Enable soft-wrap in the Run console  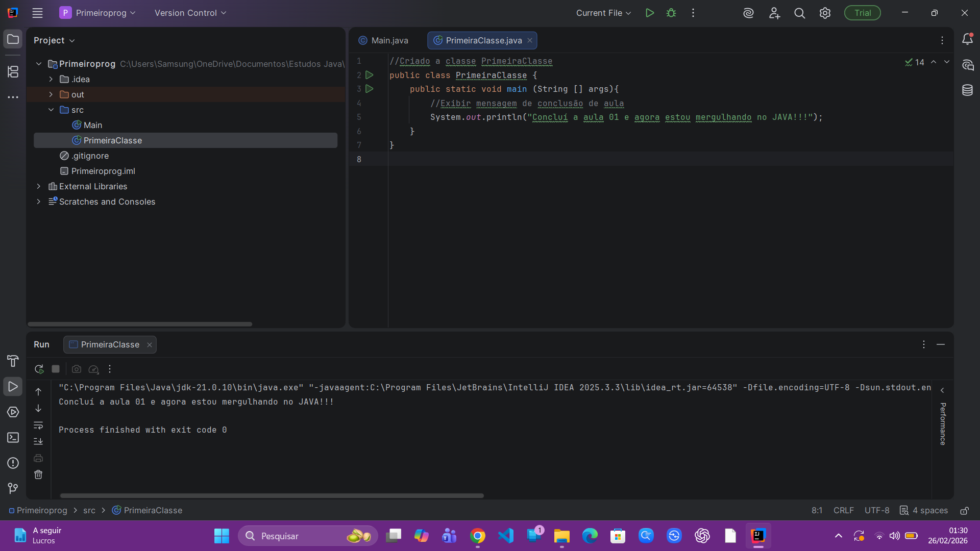click(38, 425)
